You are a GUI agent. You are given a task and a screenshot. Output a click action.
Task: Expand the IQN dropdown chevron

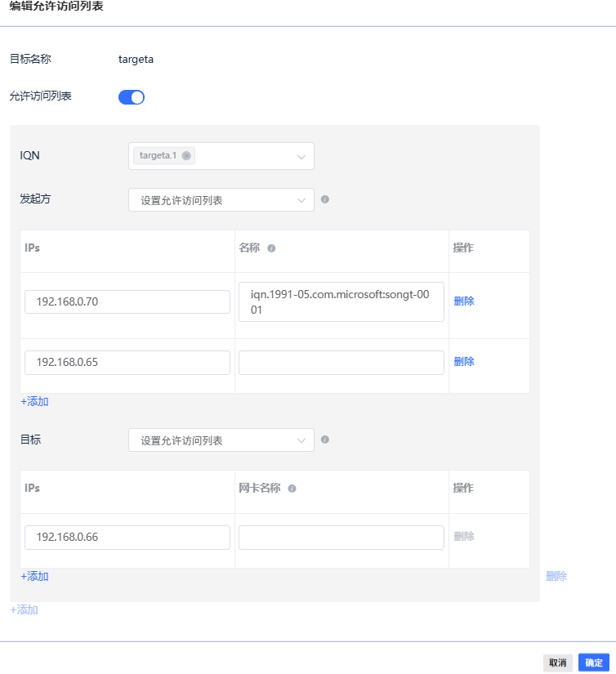(x=301, y=157)
